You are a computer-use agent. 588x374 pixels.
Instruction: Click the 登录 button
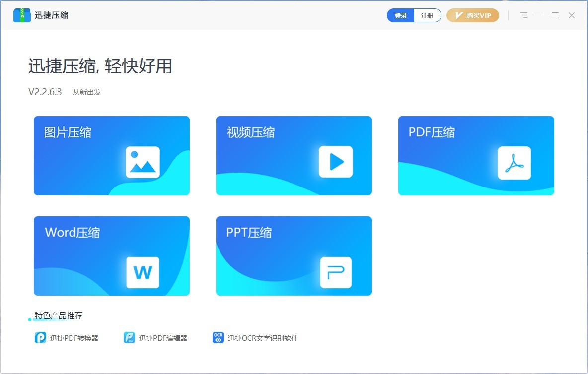pos(400,15)
